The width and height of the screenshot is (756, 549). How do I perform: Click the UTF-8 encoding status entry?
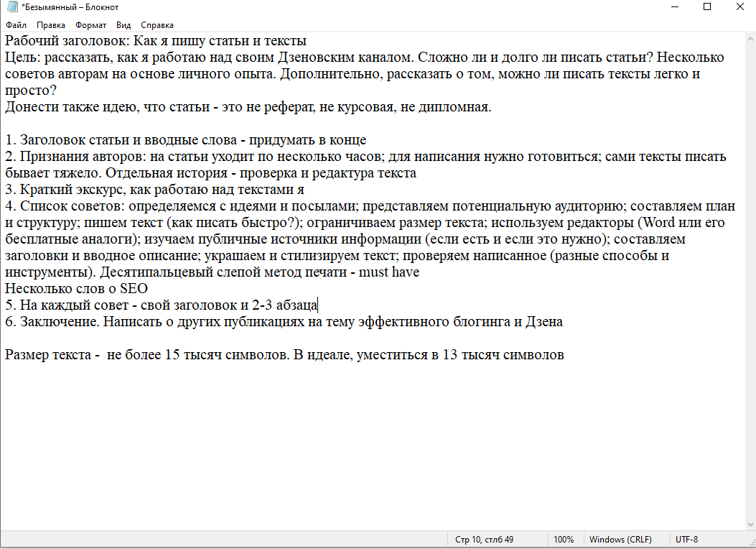pyautogui.click(x=686, y=540)
